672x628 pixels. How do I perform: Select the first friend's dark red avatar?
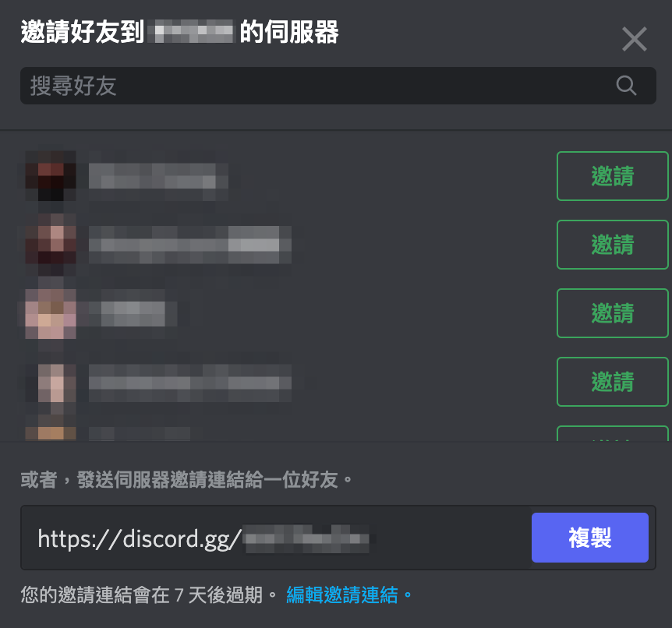click(51, 176)
